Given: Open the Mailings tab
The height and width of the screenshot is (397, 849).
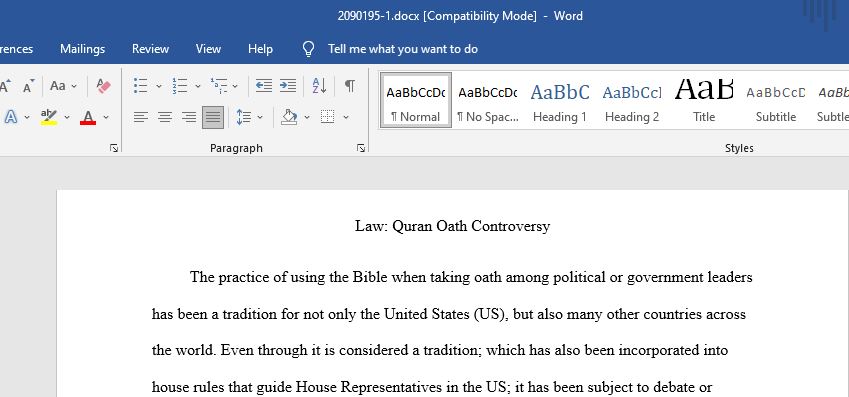Looking at the screenshot, I should 82,49.
